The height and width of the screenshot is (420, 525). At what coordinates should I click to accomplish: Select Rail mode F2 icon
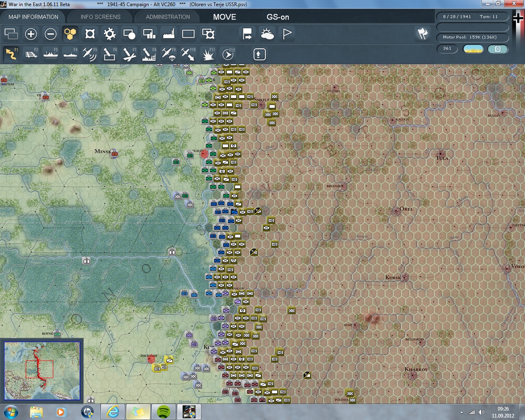point(31,54)
